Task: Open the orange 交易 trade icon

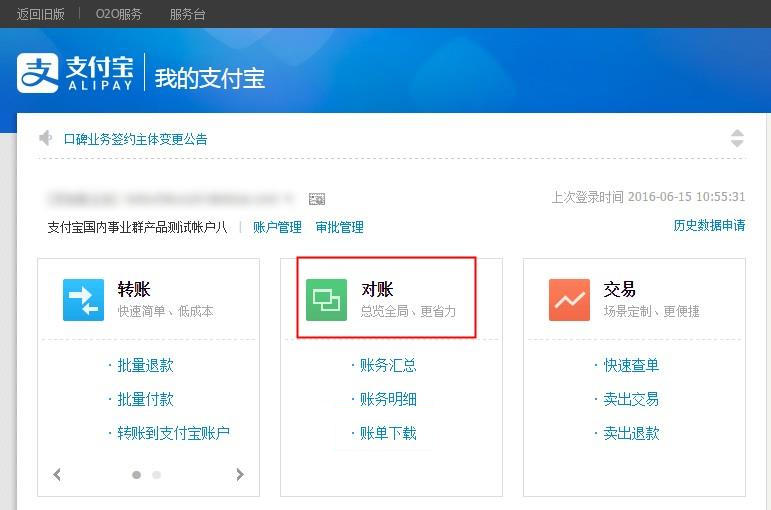Action: (569, 300)
